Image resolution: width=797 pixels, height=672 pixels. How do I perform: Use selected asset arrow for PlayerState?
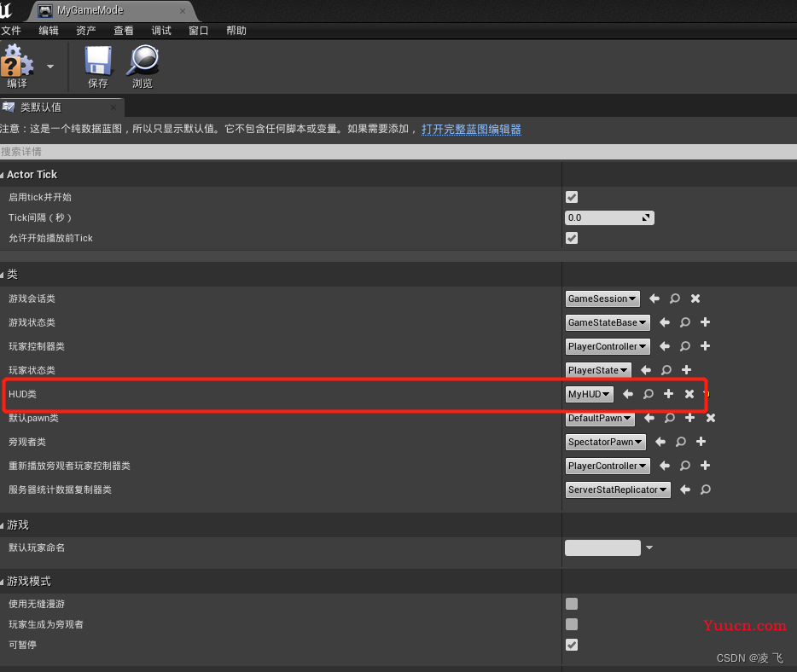point(646,370)
